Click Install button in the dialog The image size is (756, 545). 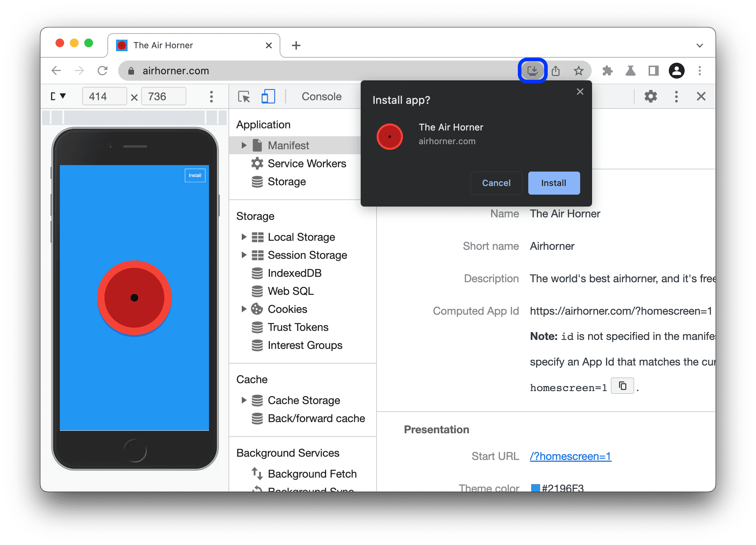(552, 183)
